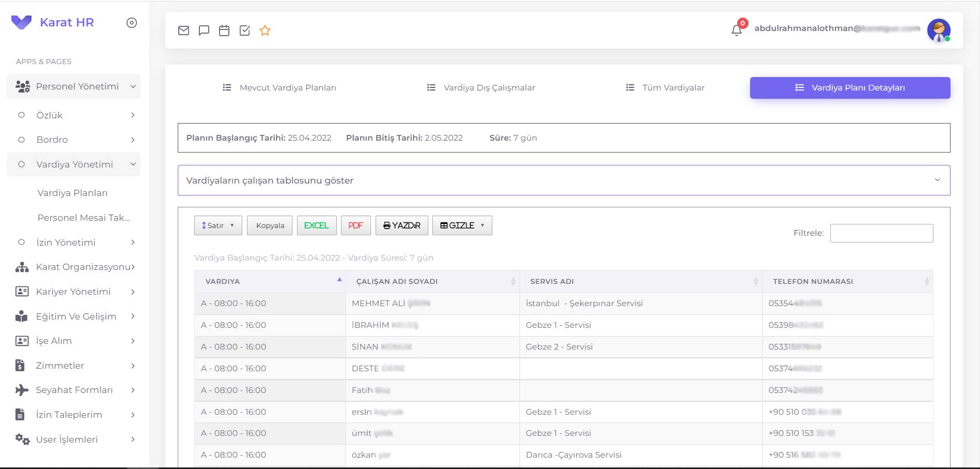This screenshot has height=469, width=980.
Task: Click the YAZDIR print button
Action: [x=402, y=225]
